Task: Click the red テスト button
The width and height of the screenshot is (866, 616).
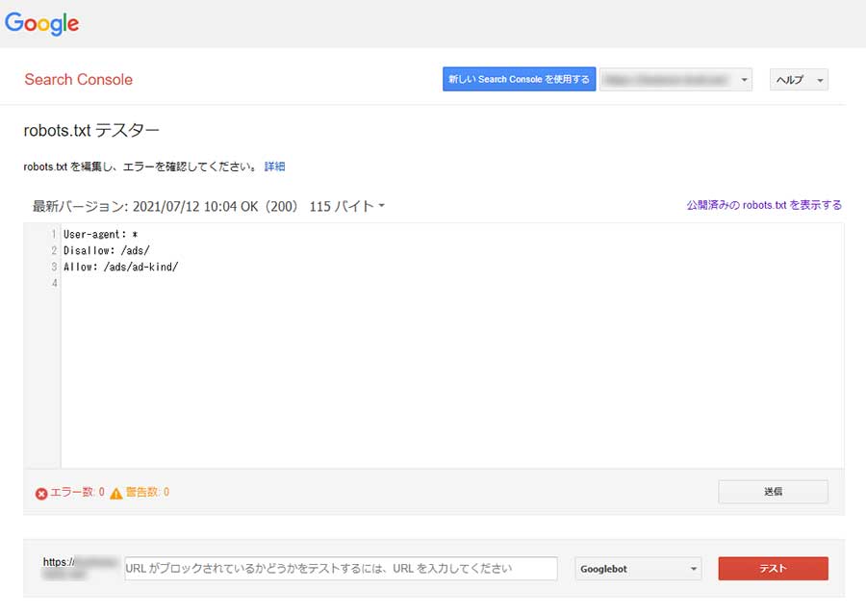Action: 773,569
